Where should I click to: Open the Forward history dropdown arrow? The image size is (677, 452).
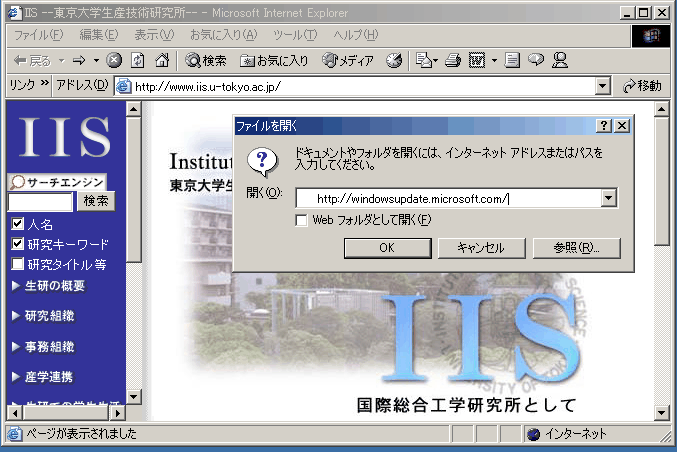click(96, 60)
